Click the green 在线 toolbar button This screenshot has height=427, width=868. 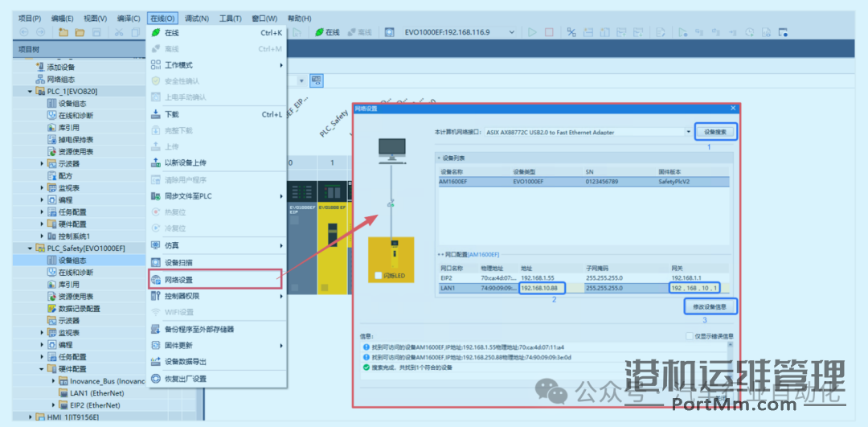point(327,32)
